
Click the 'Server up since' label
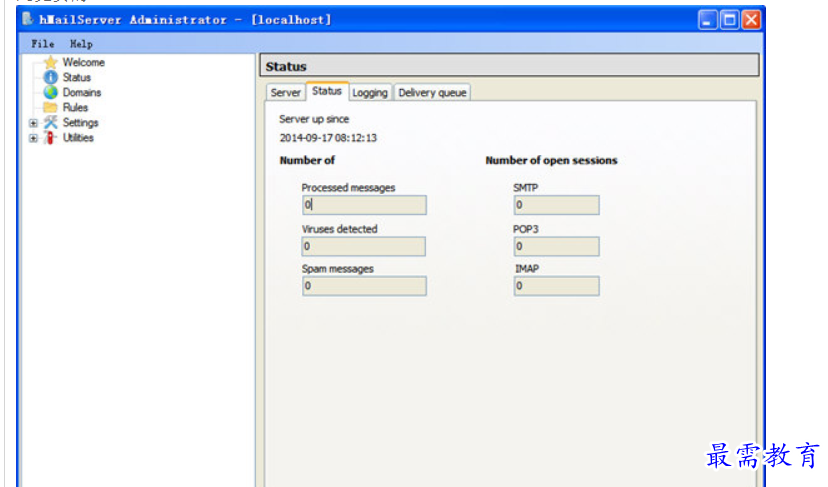(314, 119)
